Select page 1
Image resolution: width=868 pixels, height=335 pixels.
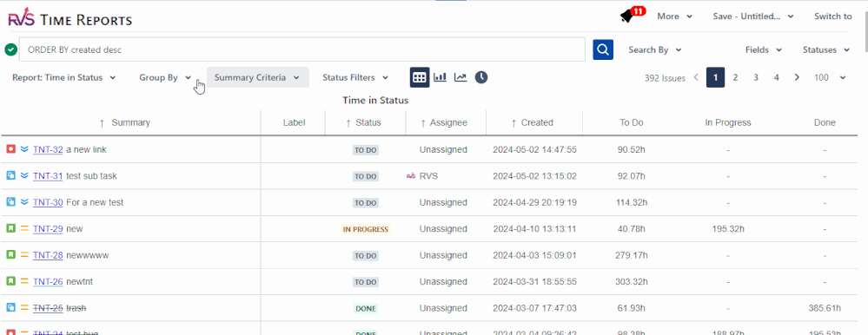(716, 77)
